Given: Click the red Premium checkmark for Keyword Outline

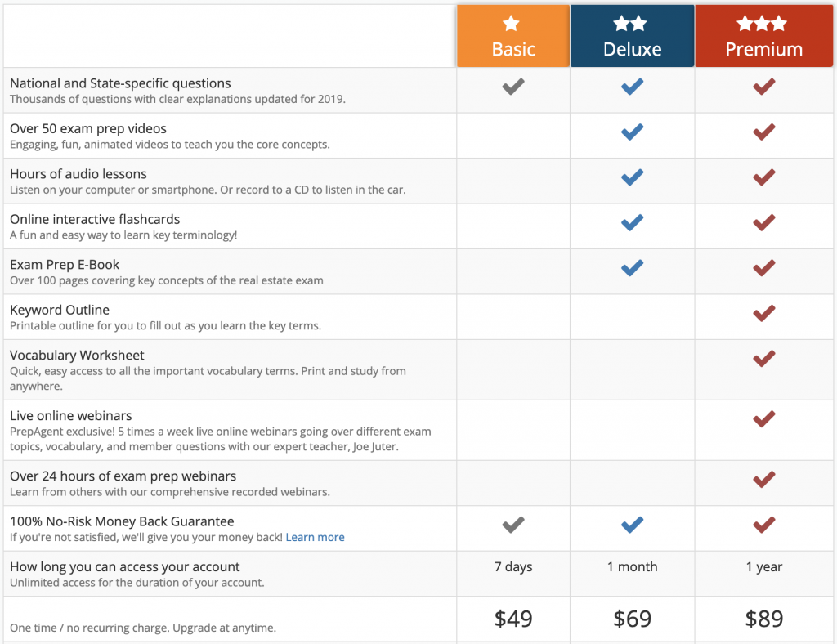Looking at the screenshot, I should pos(764,313).
